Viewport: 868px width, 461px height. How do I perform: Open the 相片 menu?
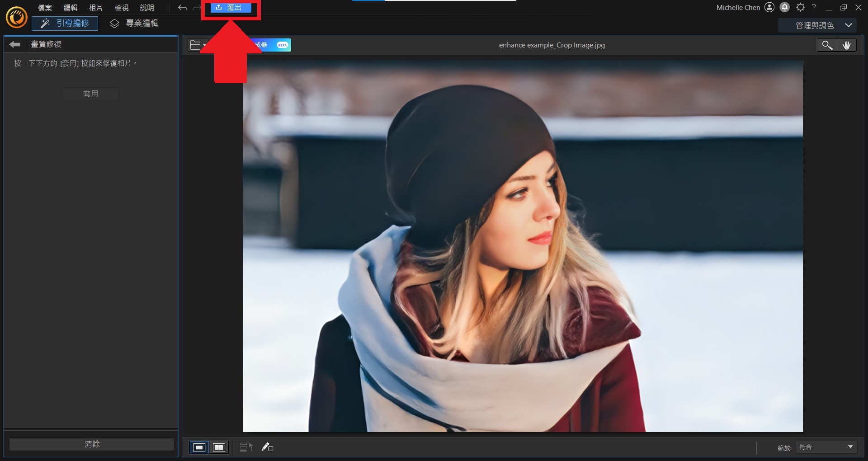point(95,8)
